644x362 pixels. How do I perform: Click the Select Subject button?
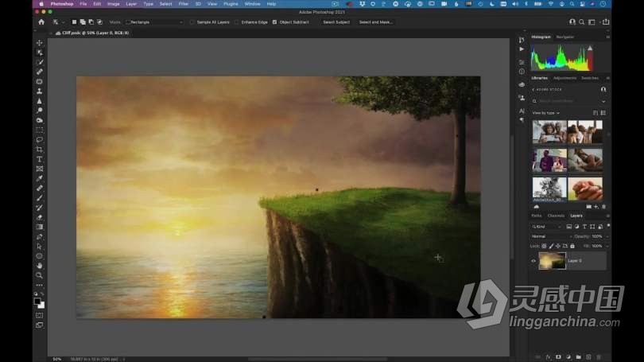tap(336, 22)
